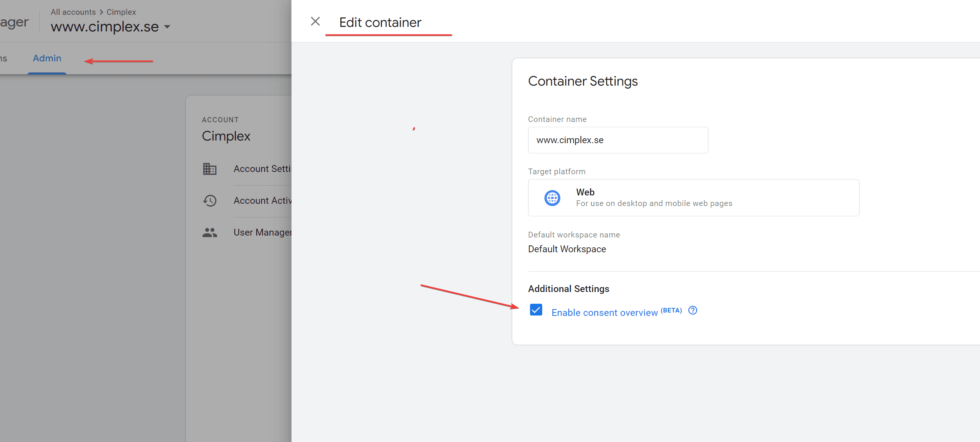
Task: Edit the Container name field
Action: point(618,140)
